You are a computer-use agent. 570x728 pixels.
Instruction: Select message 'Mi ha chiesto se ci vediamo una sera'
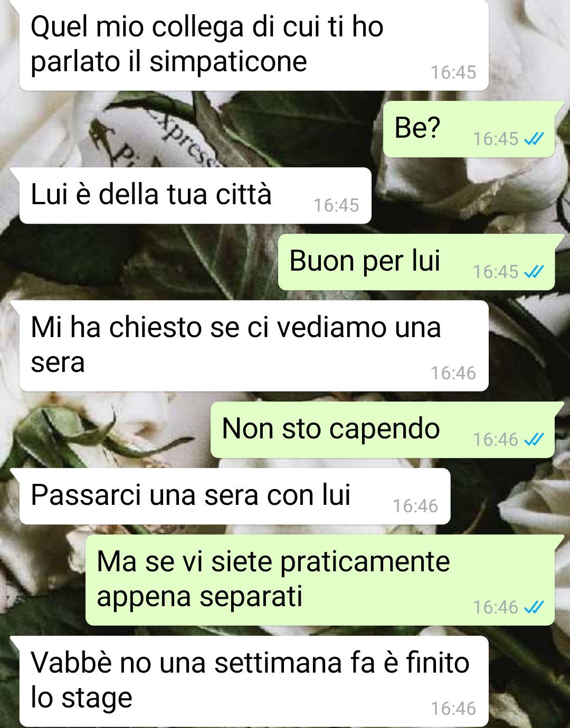click(254, 346)
